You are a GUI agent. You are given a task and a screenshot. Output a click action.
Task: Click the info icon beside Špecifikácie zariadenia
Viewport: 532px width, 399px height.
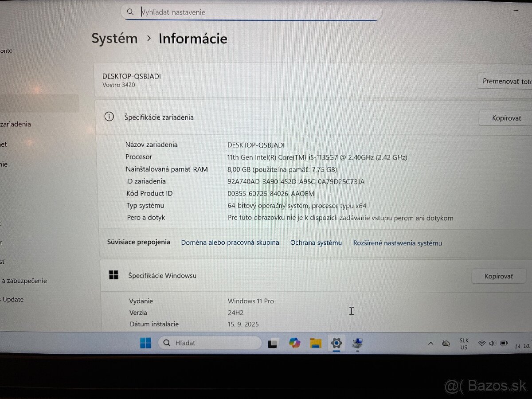coord(109,117)
